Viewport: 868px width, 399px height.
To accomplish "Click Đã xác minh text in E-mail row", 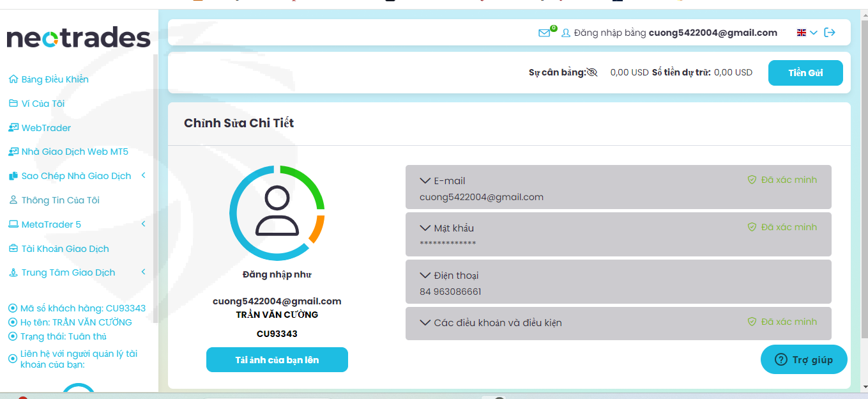I will tap(789, 180).
